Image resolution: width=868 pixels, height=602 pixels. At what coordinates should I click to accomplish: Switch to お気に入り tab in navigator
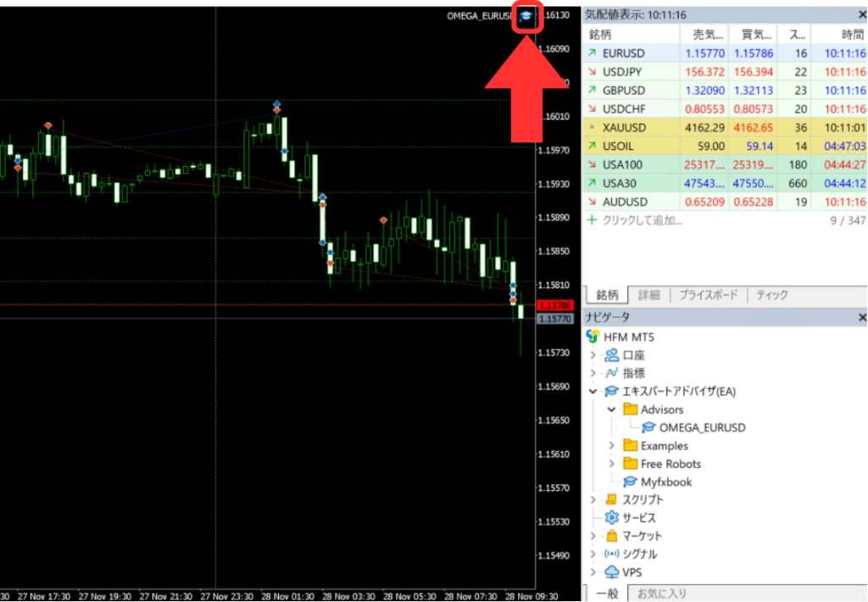pos(663,593)
